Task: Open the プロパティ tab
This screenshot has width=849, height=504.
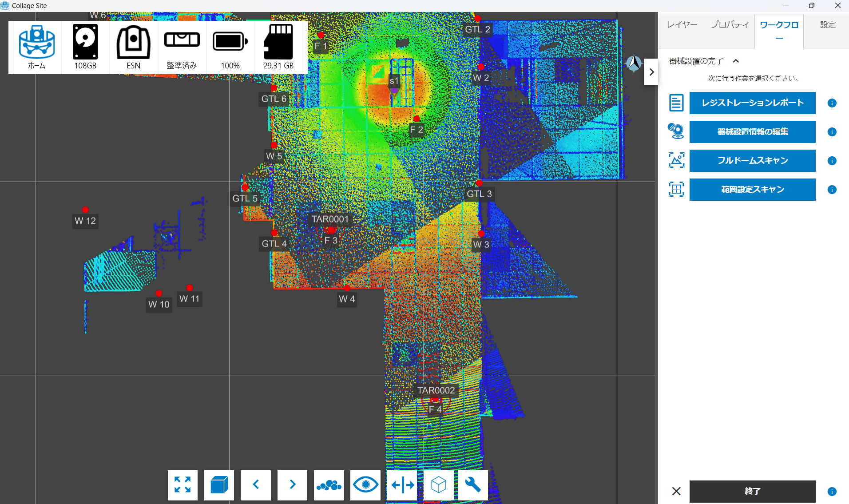Action: [x=729, y=25]
